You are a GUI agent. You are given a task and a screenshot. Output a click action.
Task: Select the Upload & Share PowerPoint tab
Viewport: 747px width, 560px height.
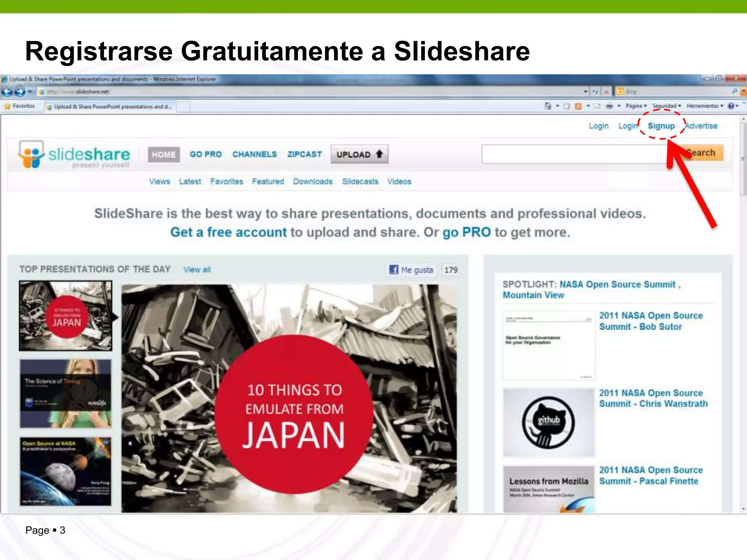coord(109,107)
